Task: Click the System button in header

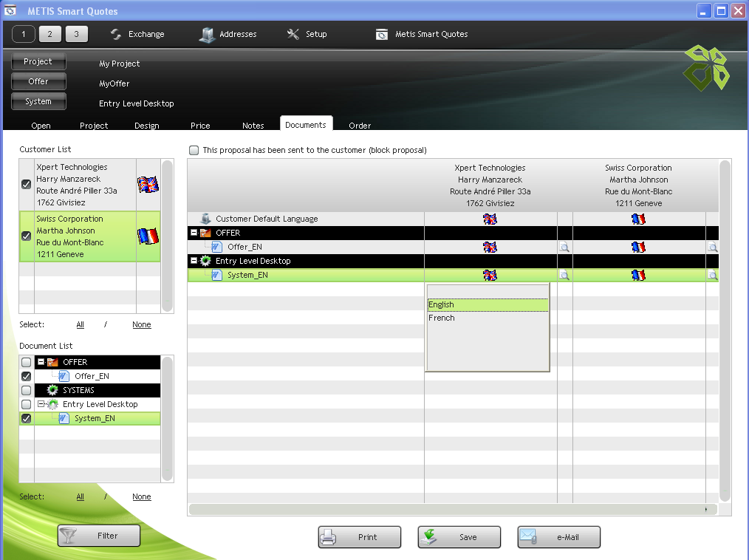Action: (x=38, y=101)
